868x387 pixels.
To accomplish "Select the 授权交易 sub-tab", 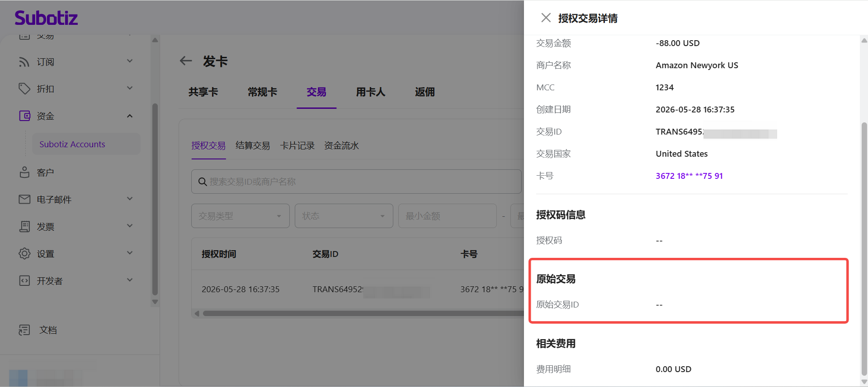I will pyautogui.click(x=208, y=145).
